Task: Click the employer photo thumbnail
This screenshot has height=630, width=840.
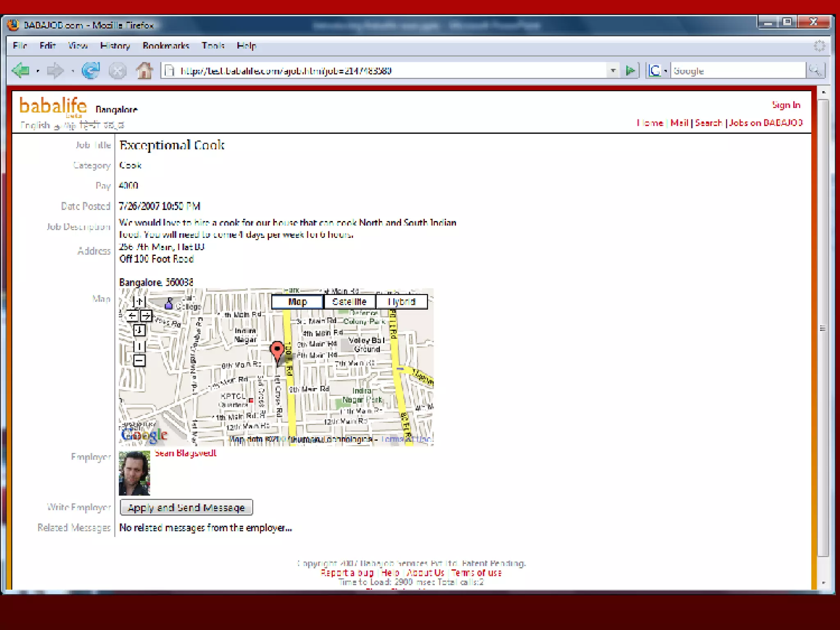Action: point(135,473)
